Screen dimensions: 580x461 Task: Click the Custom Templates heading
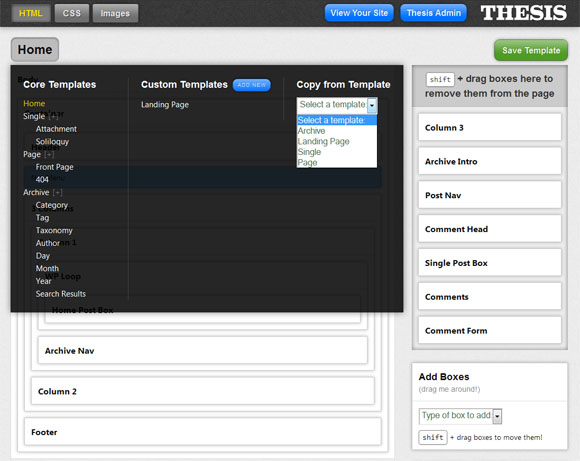tap(184, 85)
